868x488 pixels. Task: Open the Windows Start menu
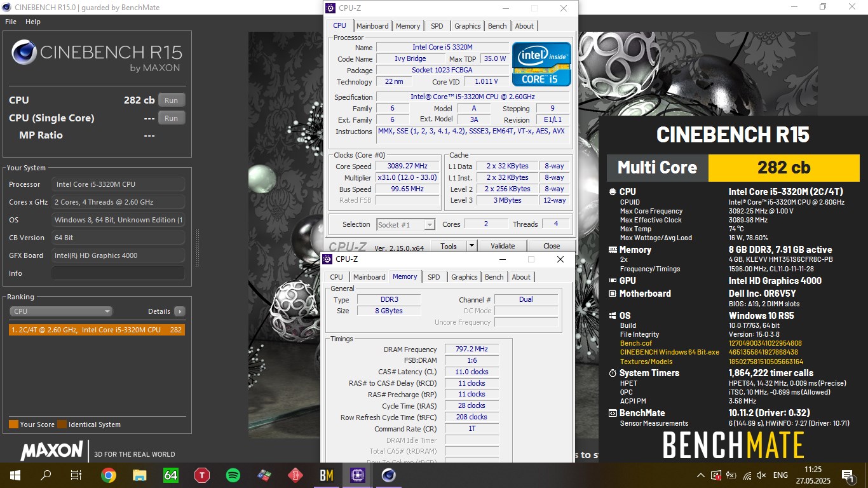(x=14, y=475)
